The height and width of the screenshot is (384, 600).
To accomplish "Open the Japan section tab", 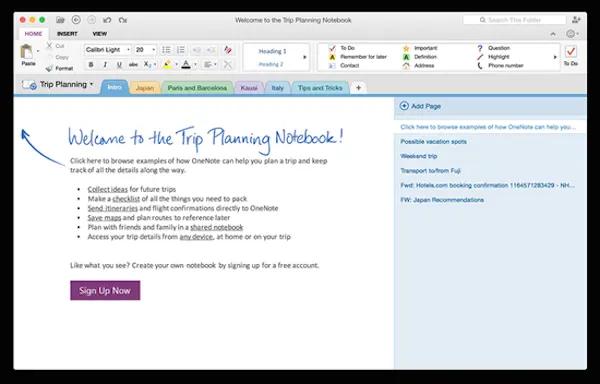I will coord(145,88).
